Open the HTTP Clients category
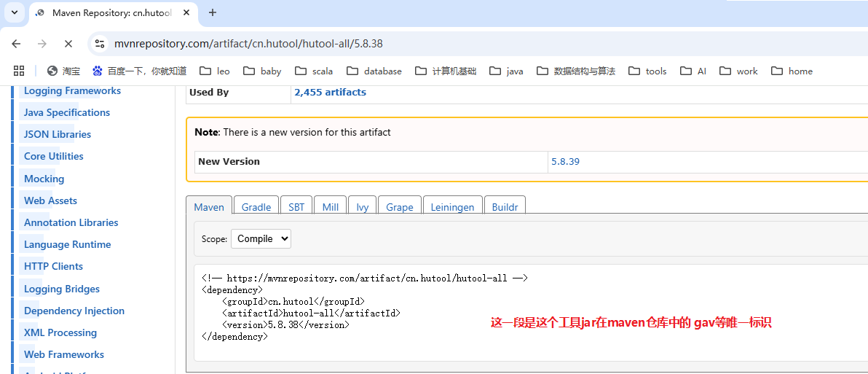This screenshot has height=374, width=868. (53, 266)
